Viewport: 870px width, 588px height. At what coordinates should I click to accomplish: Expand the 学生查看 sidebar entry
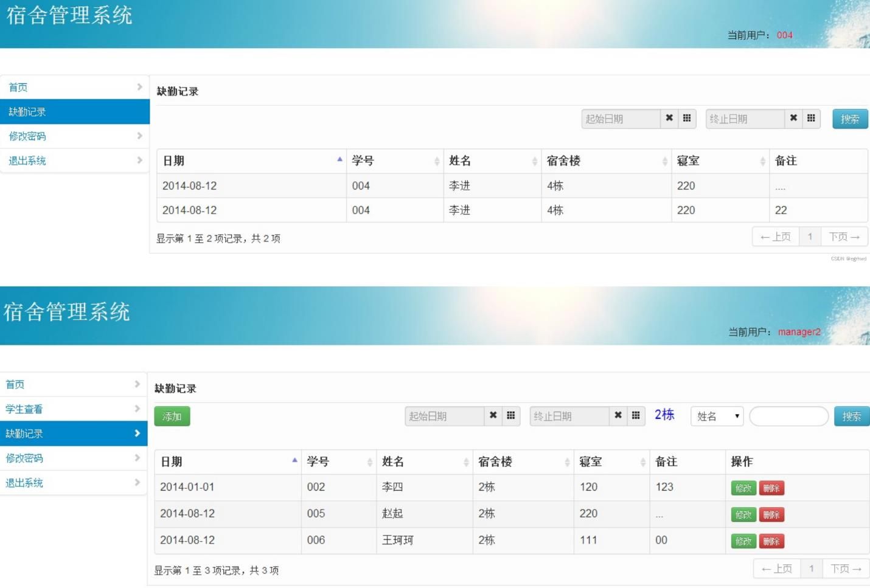[x=73, y=409]
